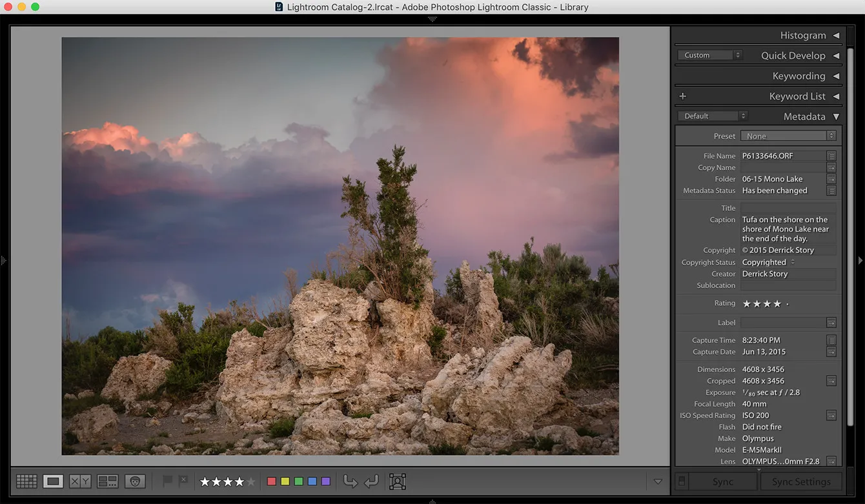Select the Loupe view icon

coord(53,481)
